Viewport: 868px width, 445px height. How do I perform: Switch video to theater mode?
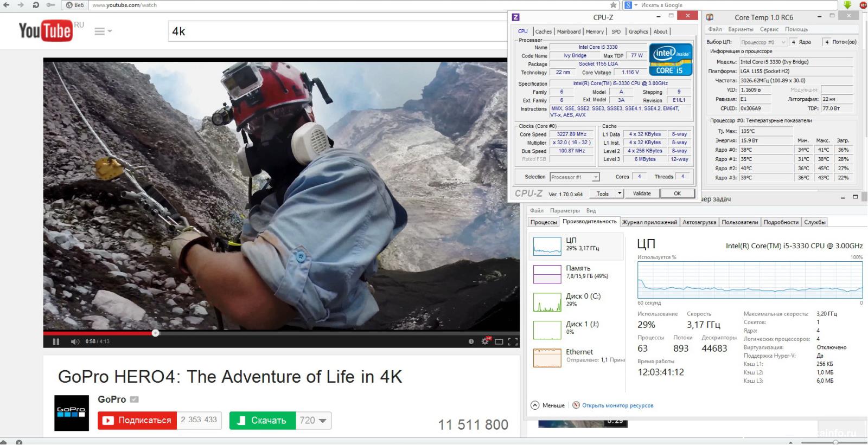click(499, 341)
